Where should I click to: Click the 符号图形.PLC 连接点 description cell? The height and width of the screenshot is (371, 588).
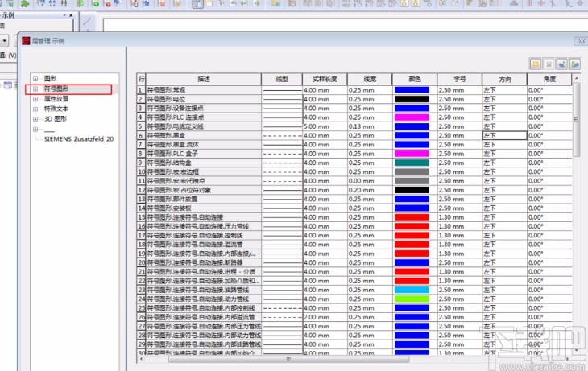(x=204, y=117)
